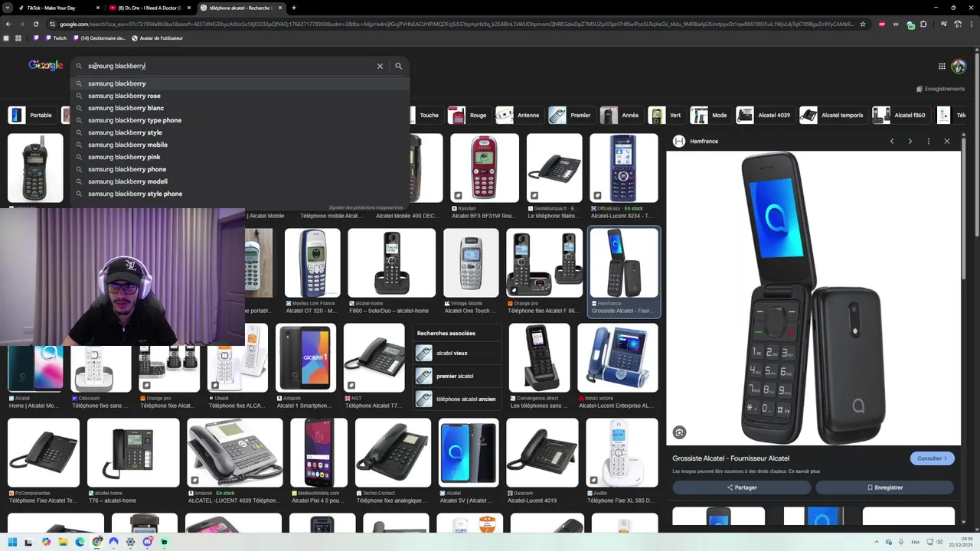Click the Consulter button

pyautogui.click(x=932, y=458)
